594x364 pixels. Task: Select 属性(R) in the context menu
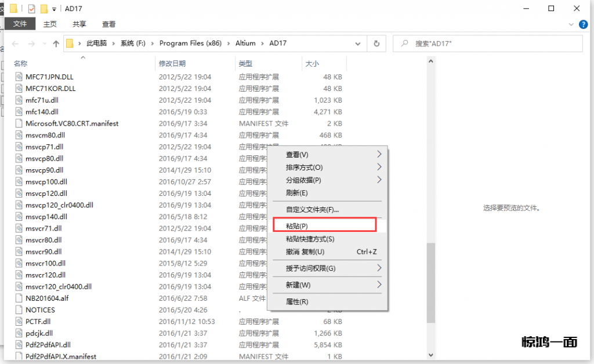297,302
